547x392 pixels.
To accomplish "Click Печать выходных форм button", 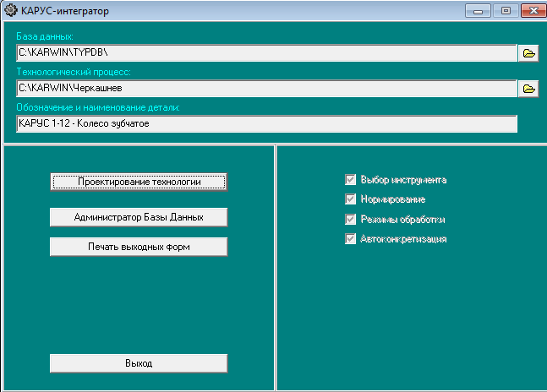I will coord(139,247).
